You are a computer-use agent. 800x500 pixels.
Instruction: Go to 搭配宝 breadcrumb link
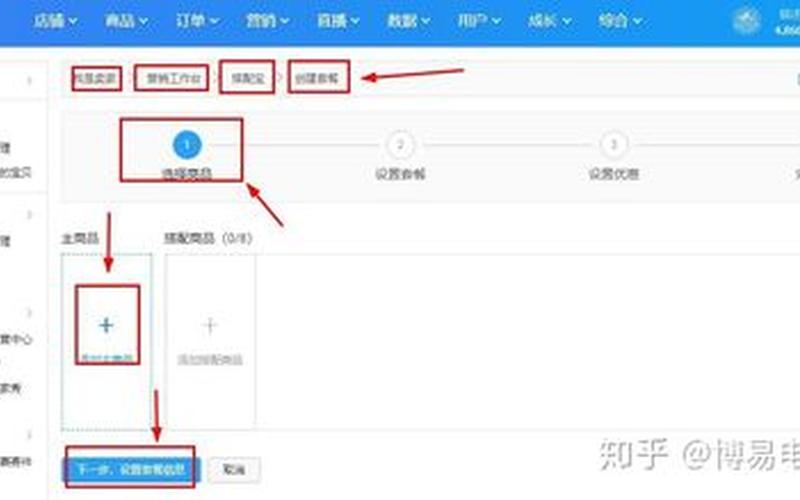(248, 78)
